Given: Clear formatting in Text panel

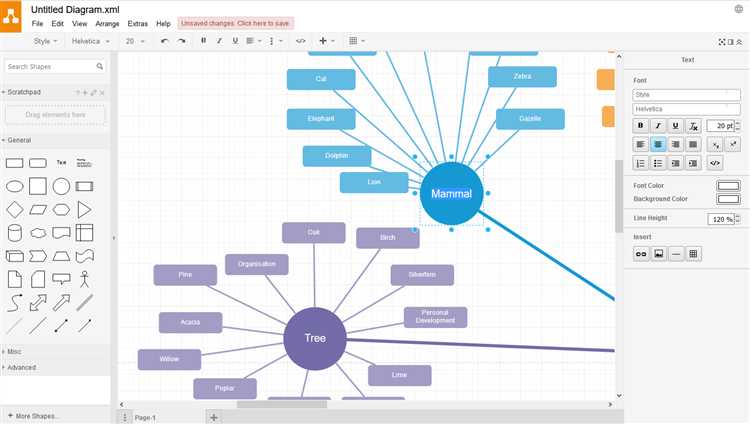Looking at the screenshot, I should point(693,126).
